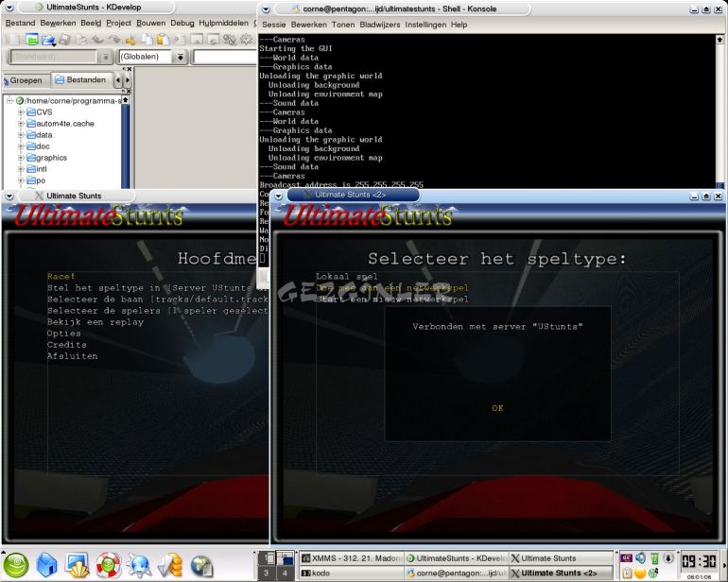Screen dimensions: 728x582
Task: Click the globe network panel icon
Action: [x=201, y=565]
